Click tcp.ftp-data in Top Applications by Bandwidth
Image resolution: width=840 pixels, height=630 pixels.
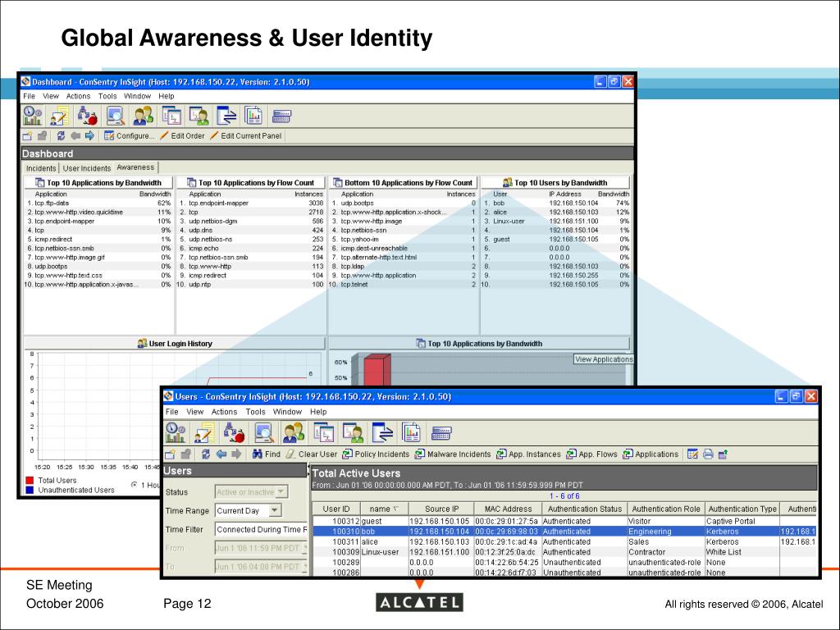[x=52, y=203]
